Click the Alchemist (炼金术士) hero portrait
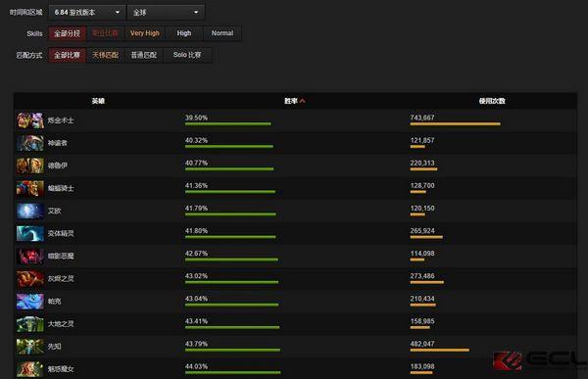The height and width of the screenshot is (379, 588). coord(30,120)
